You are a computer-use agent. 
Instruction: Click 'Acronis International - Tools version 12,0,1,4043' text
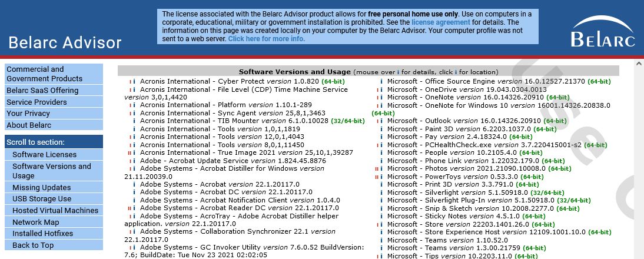(222, 137)
